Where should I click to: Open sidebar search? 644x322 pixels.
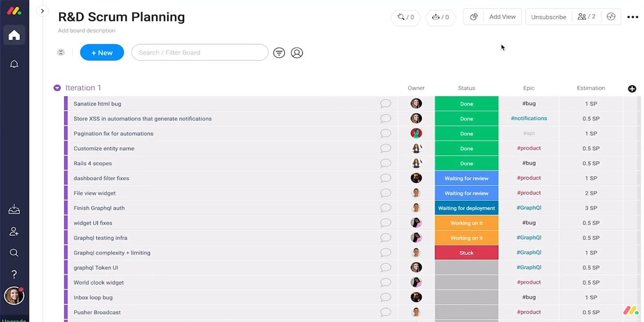coord(13,252)
